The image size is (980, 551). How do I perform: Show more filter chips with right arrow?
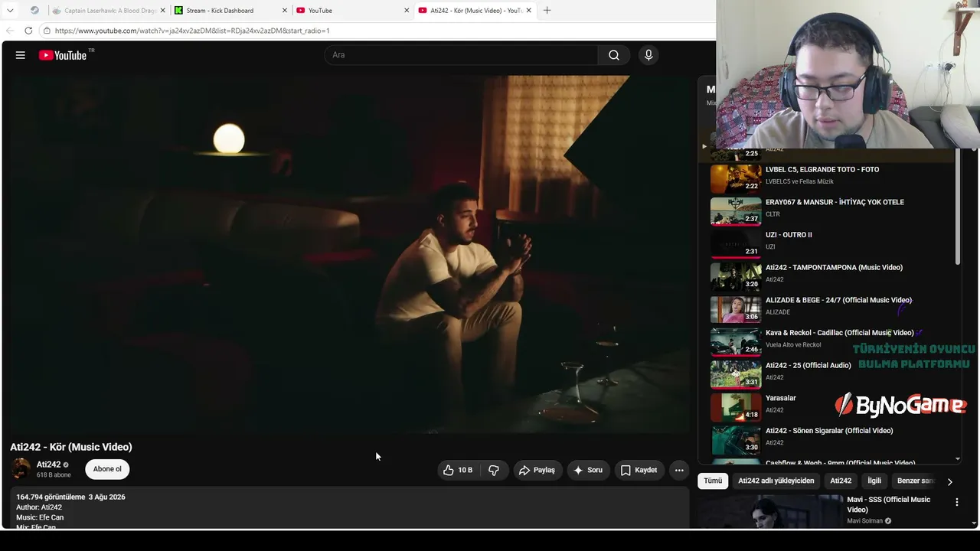coord(949,481)
